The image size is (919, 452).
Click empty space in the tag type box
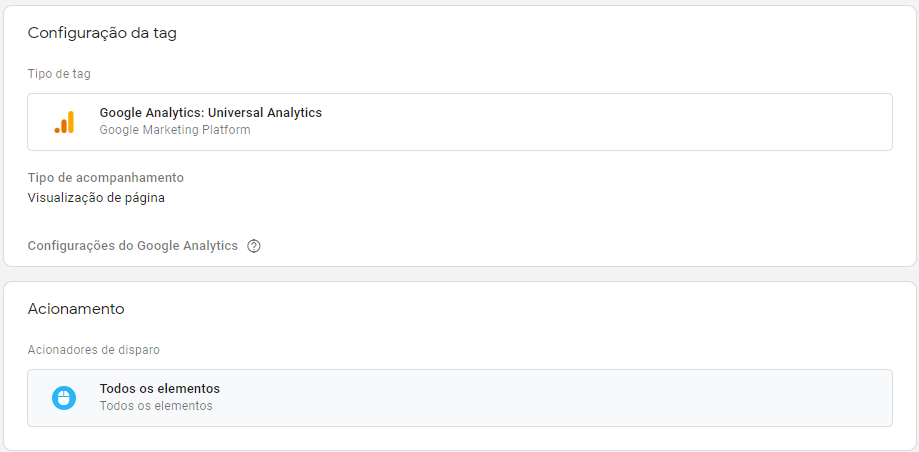coord(600,122)
